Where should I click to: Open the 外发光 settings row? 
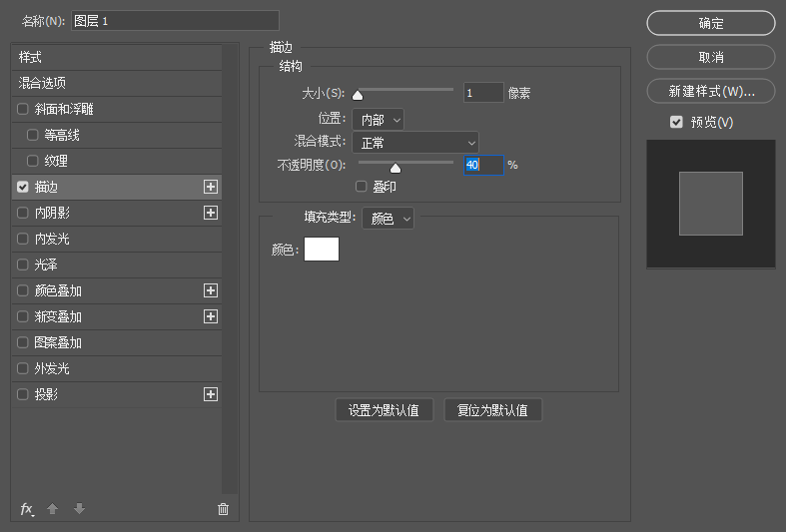tap(116, 368)
